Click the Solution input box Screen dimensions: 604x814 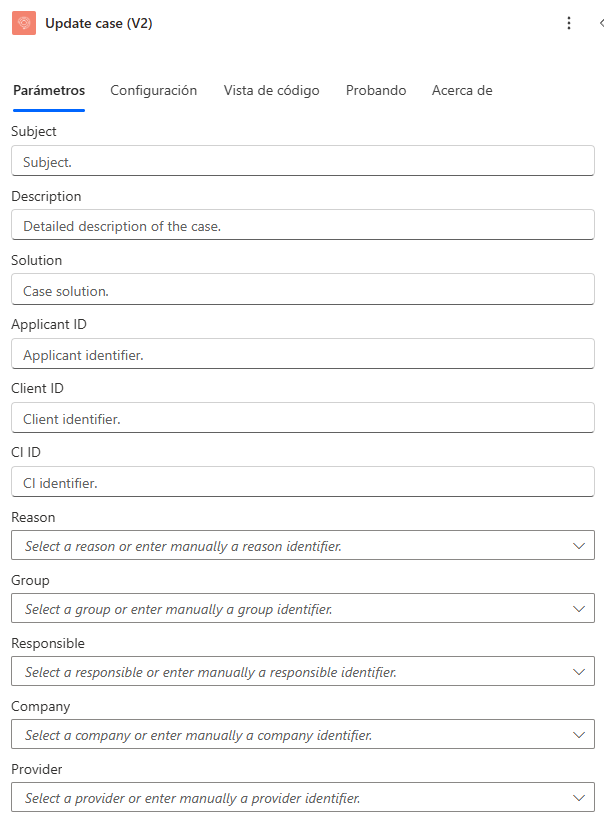tap(302, 290)
